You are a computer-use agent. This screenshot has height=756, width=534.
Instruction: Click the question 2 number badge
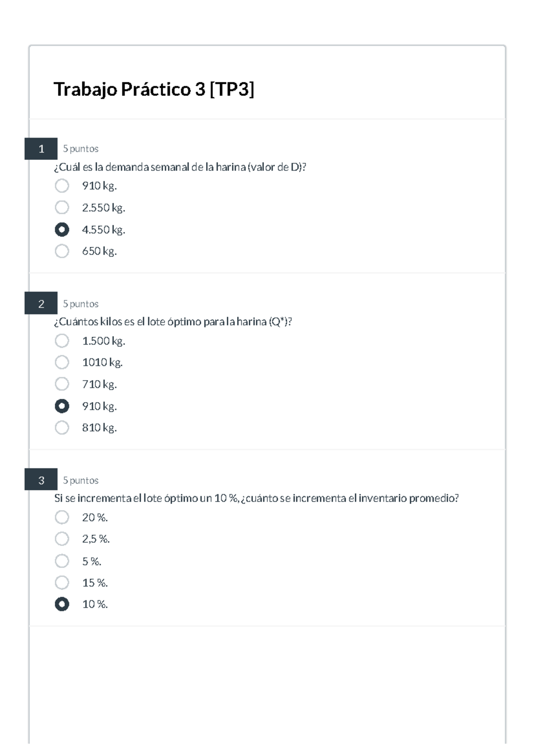tap(41, 304)
